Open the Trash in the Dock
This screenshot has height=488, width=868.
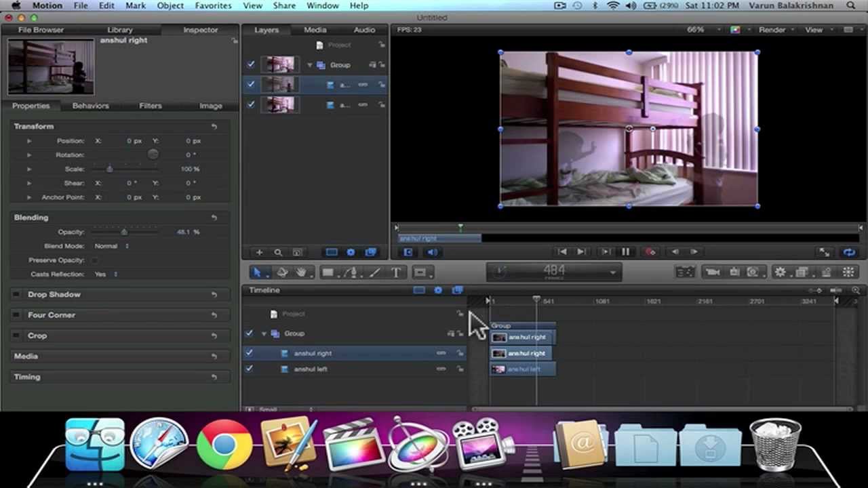[775, 444]
